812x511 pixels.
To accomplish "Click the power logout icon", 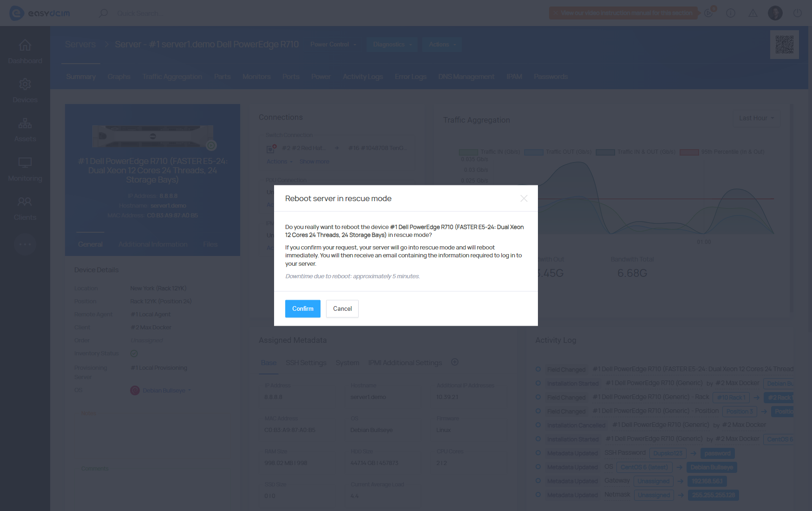I will click(x=798, y=13).
